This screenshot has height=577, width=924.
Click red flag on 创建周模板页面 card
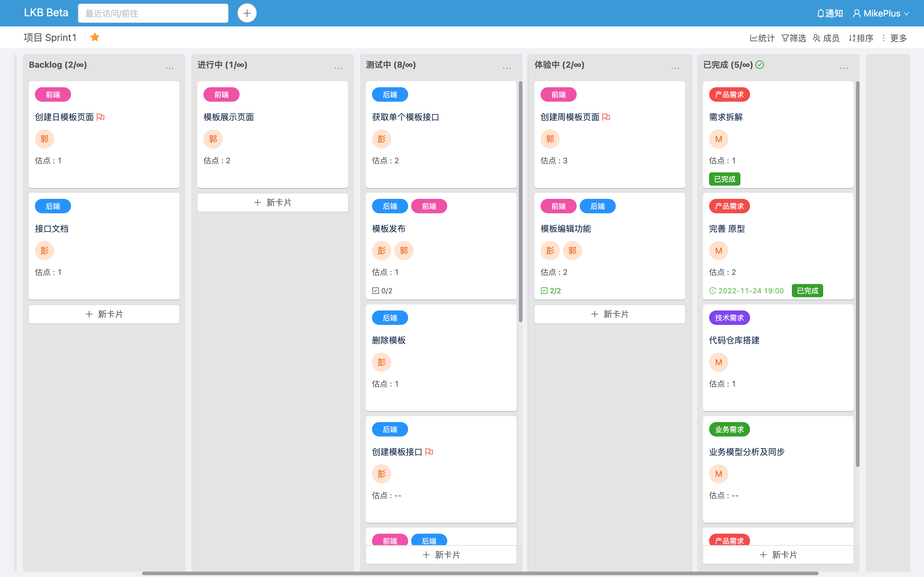click(606, 117)
